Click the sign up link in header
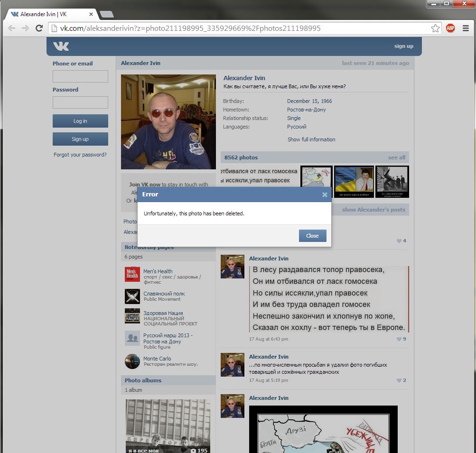 click(403, 46)
